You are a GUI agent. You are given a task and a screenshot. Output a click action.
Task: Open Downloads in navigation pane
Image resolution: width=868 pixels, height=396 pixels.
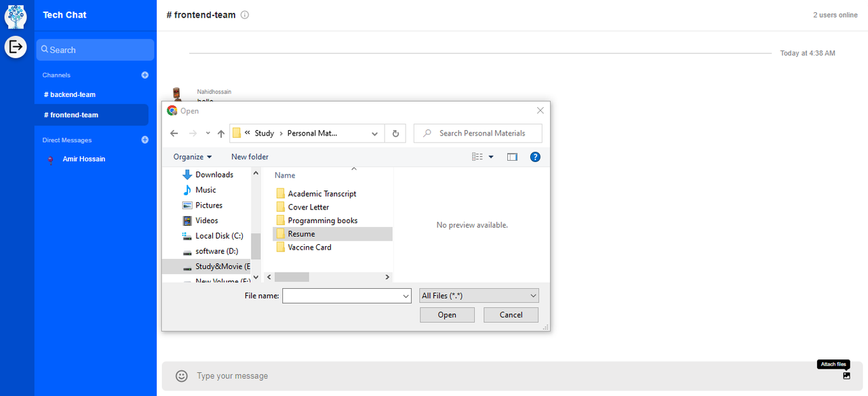pos(214,175)
